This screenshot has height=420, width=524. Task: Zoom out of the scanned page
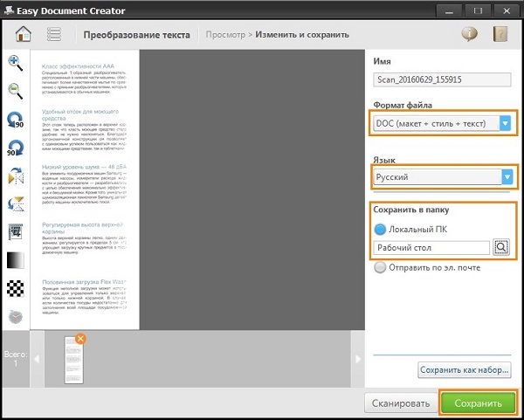[x=16, y=91]
